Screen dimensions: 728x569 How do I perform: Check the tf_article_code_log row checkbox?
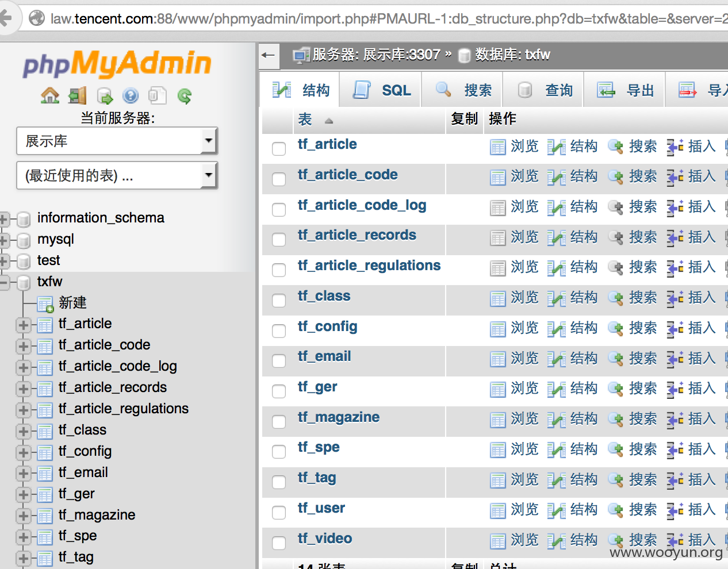click(x=279, y=209)
